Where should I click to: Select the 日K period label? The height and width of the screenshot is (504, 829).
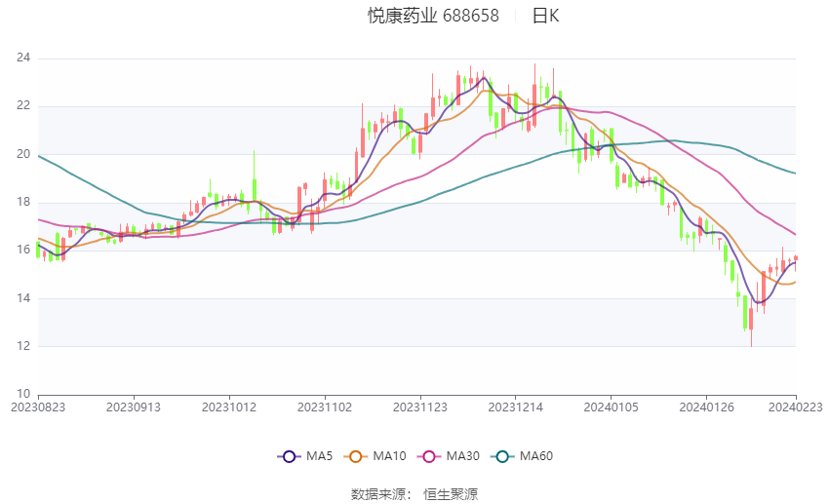(545, 16)
